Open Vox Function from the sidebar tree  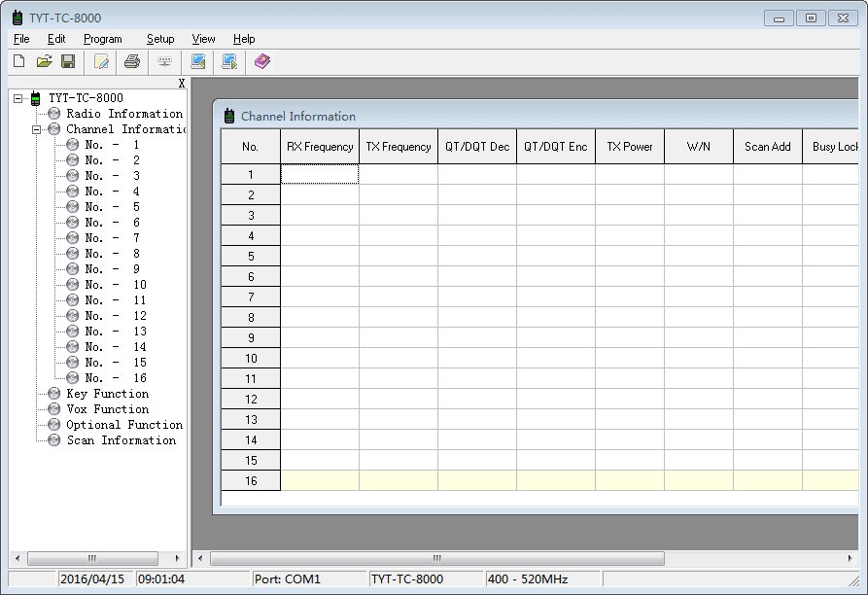pos(107,409)
